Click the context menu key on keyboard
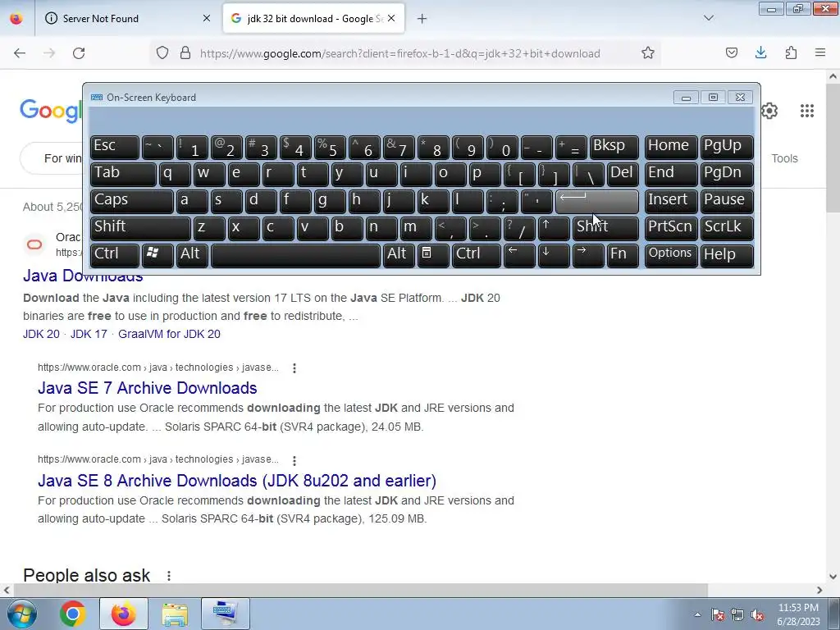Viewport: 840px width, 630px height. (433, 255)
